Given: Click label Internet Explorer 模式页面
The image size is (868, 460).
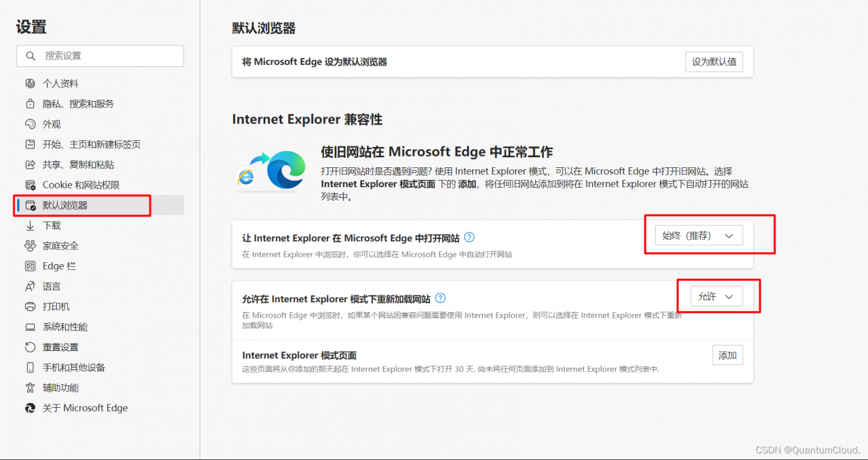Looking at the screenshot, I should tap(299, 355).
